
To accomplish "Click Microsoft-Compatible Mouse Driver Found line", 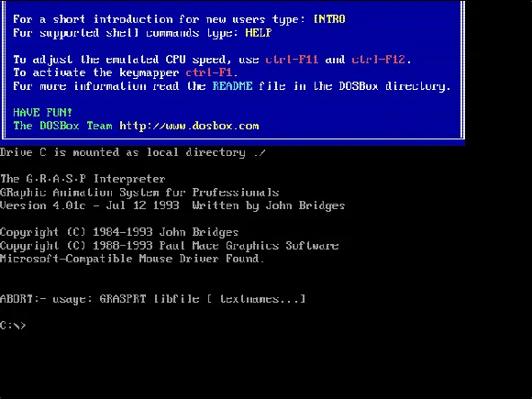I will 132,259.
